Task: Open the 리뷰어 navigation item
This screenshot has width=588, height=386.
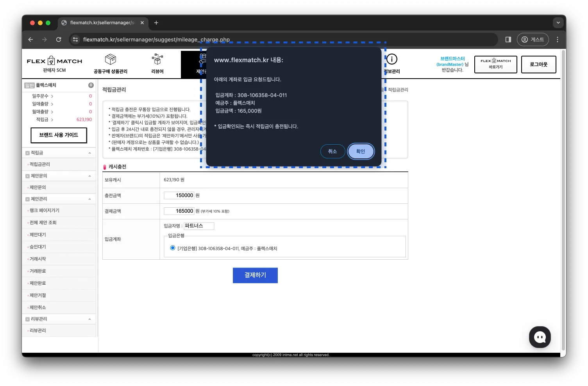Action: 157,64
